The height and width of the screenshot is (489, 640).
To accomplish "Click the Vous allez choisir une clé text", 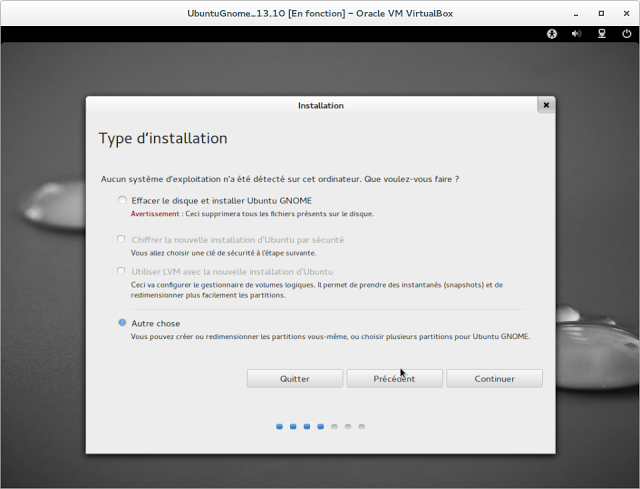I will (x=223, y=253).
